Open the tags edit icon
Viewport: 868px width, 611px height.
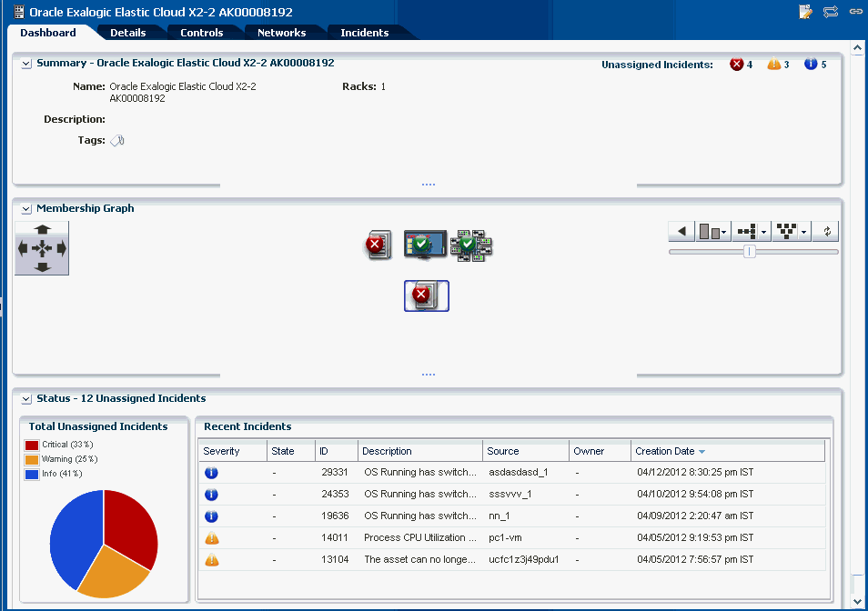(116, 141)
